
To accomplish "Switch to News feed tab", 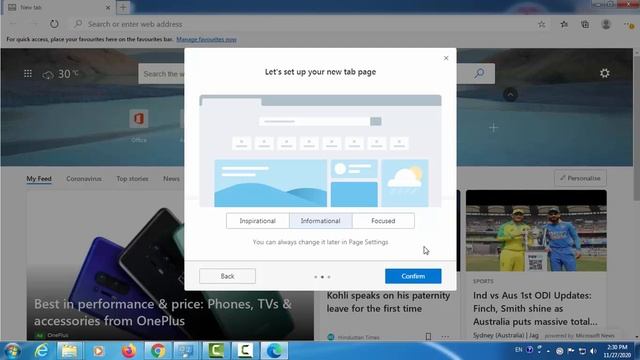I will point(171,179).
